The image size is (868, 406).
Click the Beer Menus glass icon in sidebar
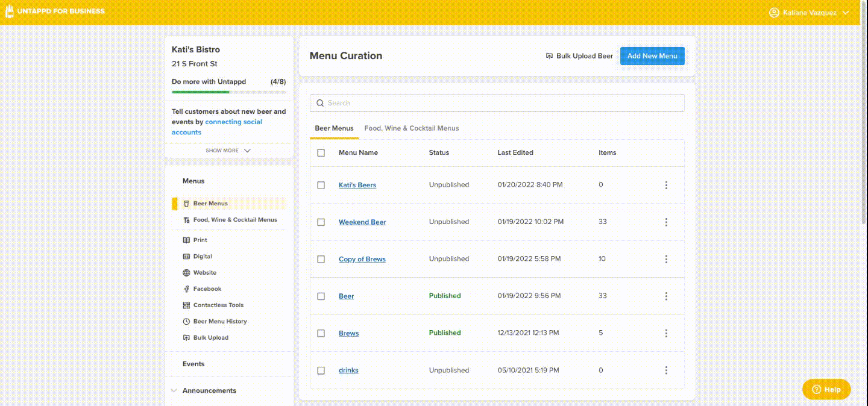[186, 204]
